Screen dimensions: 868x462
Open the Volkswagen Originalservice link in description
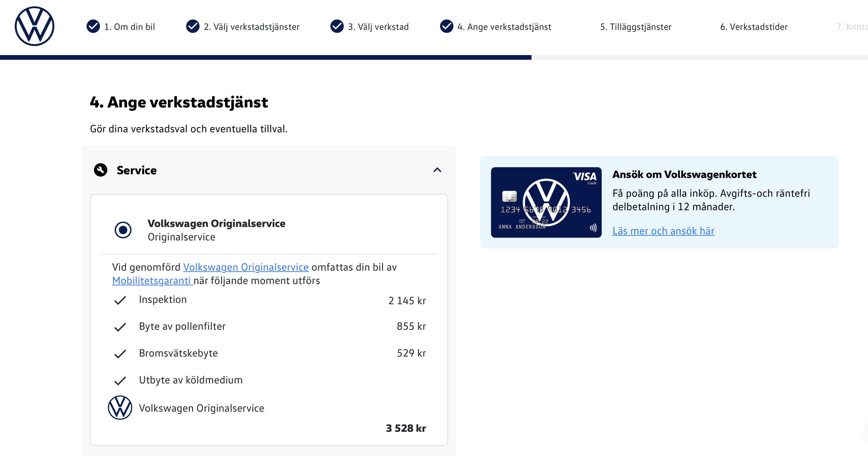point(246,267)
